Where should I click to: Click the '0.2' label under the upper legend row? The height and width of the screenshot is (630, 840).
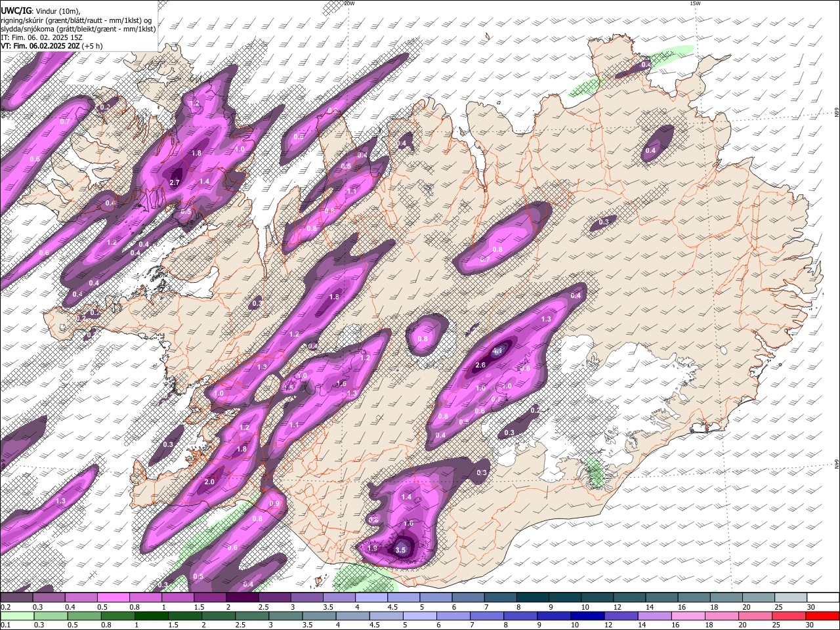coord(5,607)
